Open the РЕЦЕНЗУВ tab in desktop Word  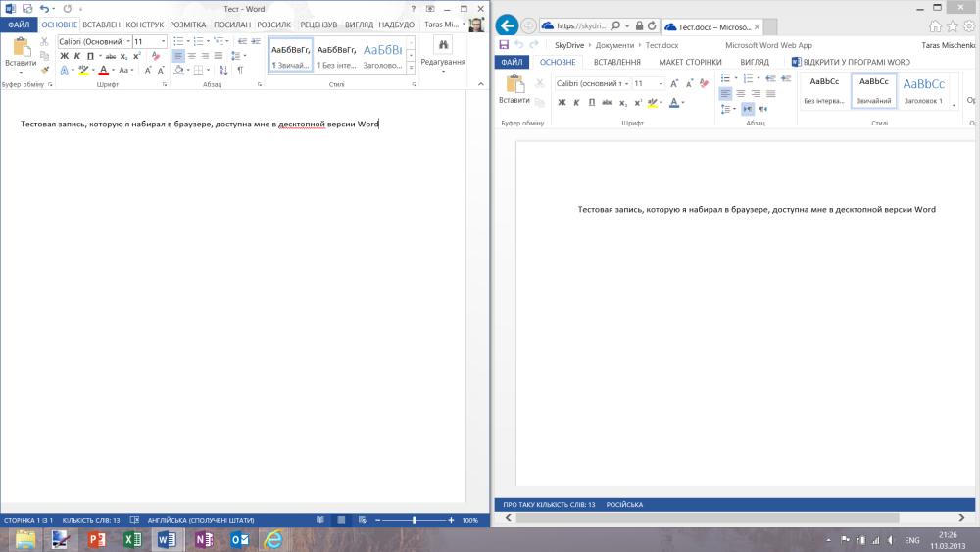point(318,25)
